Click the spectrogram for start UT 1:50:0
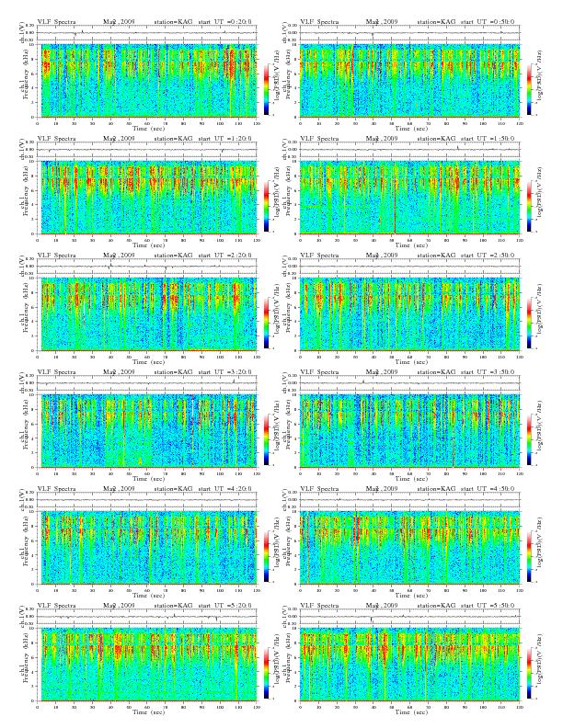Viewport: 563px width, 728px height. coord(409,198)
